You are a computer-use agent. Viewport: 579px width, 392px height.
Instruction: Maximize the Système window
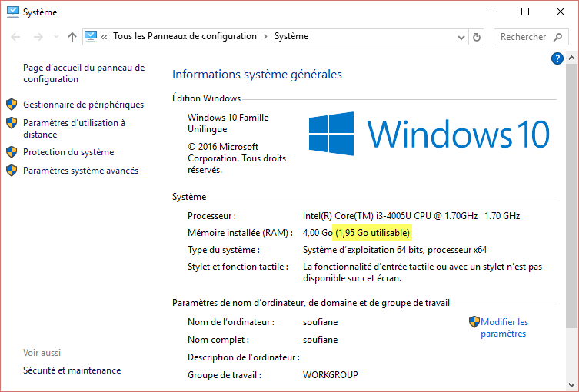525,12
